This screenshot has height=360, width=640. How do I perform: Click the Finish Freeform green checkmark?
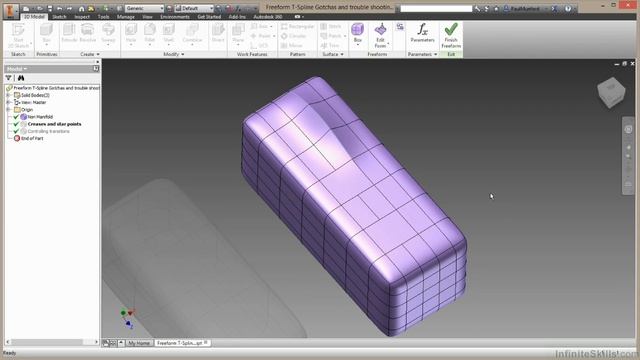point(451,29)
